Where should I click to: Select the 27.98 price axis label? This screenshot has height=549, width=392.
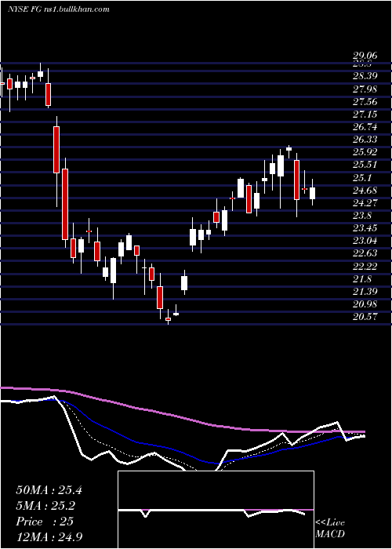(x=365, y=89)
